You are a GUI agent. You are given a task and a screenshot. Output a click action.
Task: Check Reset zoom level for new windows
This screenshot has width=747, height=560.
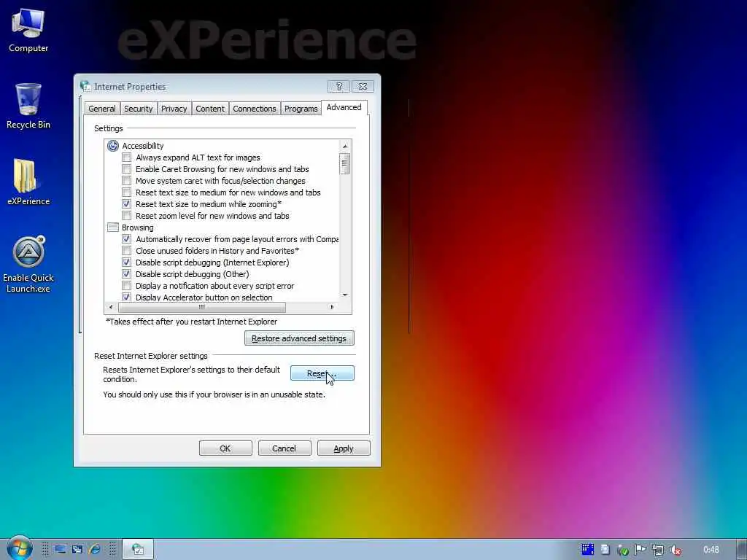coord(126,216)
